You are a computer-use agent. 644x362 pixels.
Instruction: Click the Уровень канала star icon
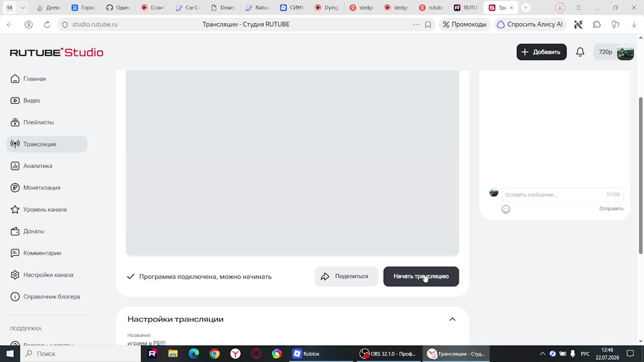click(15, 209)
